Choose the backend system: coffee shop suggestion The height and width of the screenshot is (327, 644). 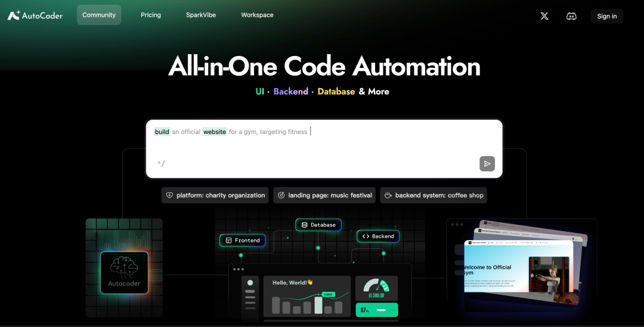(434, 195)
